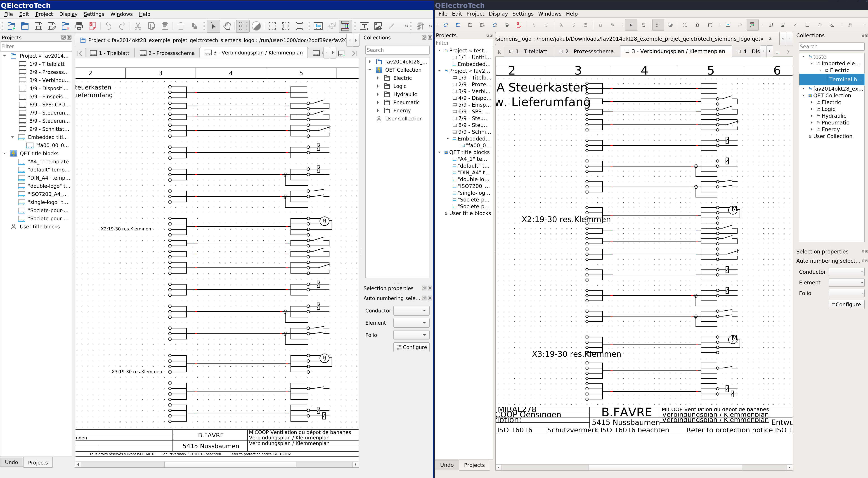Expand Electric folder in left Collections panel
The height and width of the screenshot is (478, 868).
(378, 78)
